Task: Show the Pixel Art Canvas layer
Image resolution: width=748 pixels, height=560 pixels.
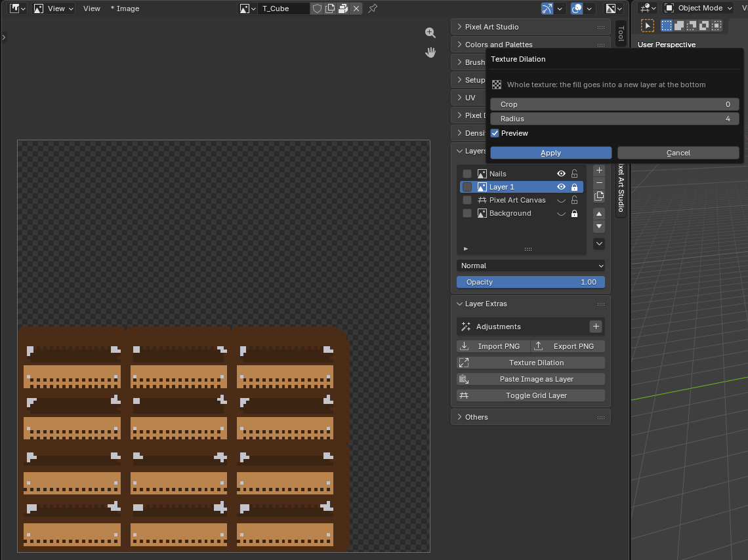Action: [x=562, y=200]
